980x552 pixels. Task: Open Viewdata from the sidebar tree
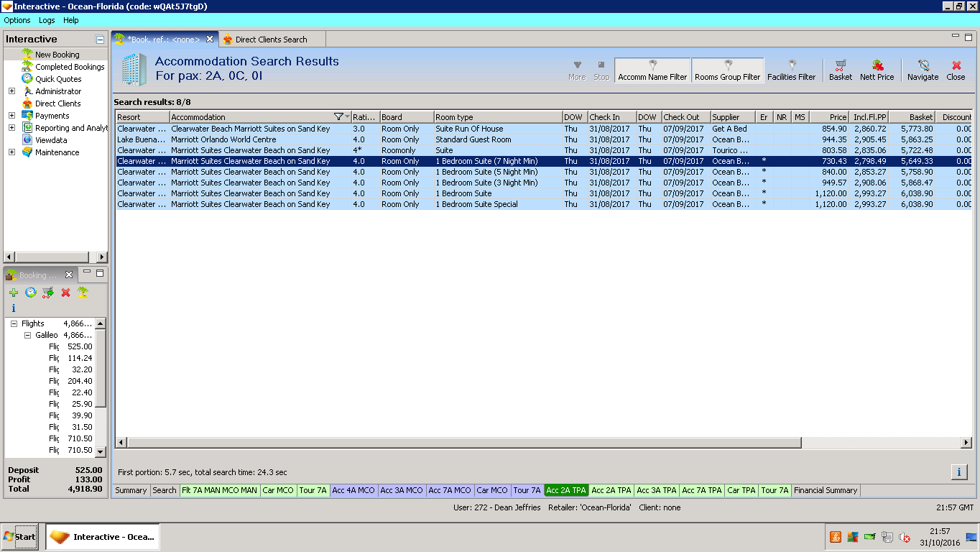coord(51,140)
